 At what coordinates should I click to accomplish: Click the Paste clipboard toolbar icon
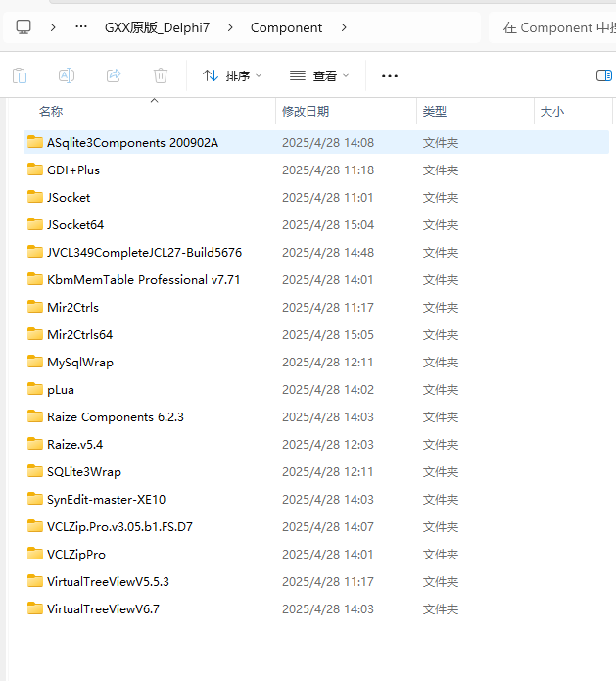20,75
